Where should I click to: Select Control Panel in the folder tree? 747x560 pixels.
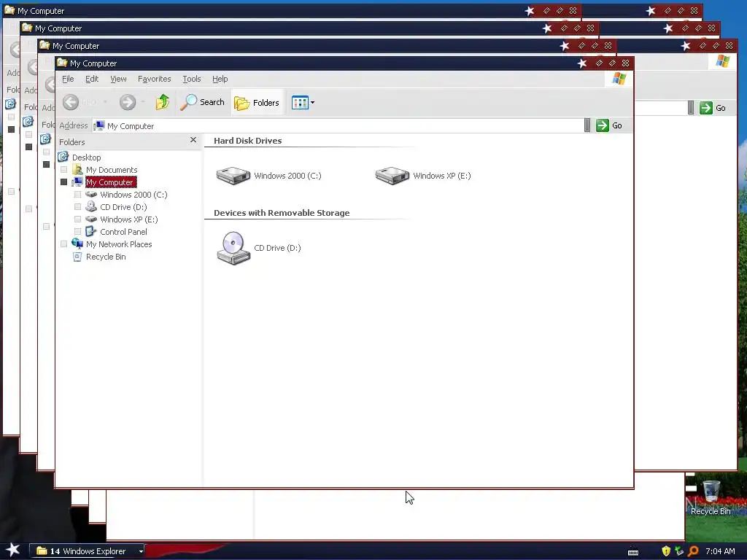click(123, 231)
